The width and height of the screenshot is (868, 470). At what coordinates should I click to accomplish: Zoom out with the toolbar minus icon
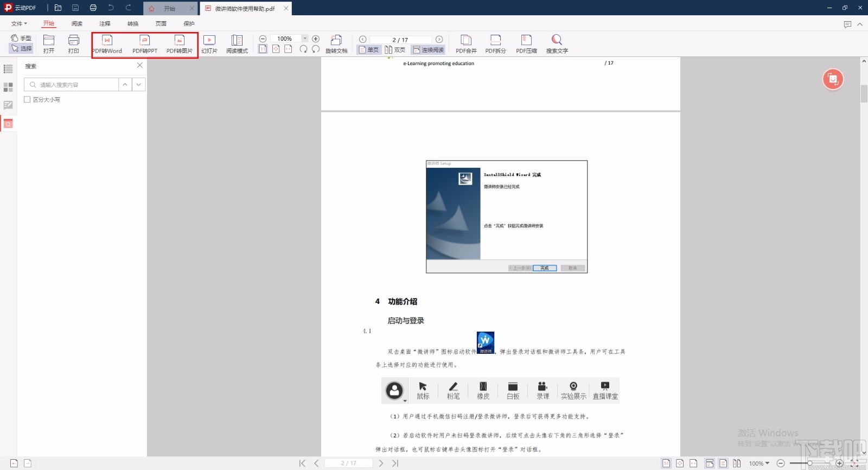(263, 39)
